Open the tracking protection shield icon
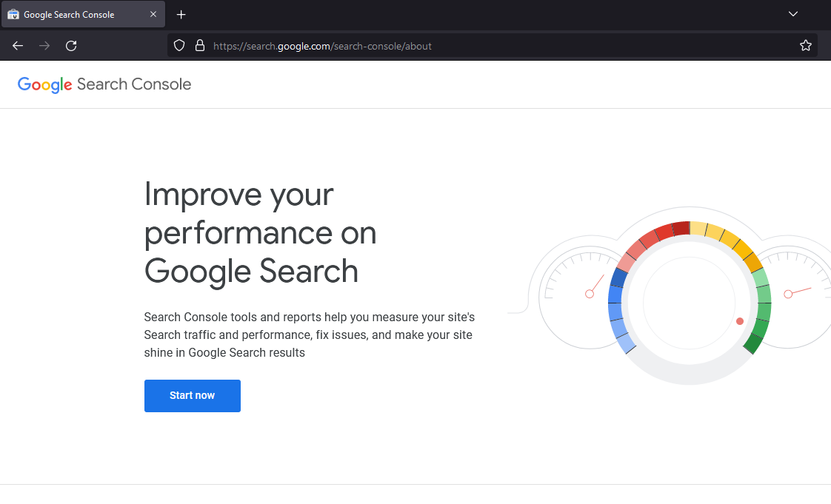The image size is (831, 504). coord(178,46)
